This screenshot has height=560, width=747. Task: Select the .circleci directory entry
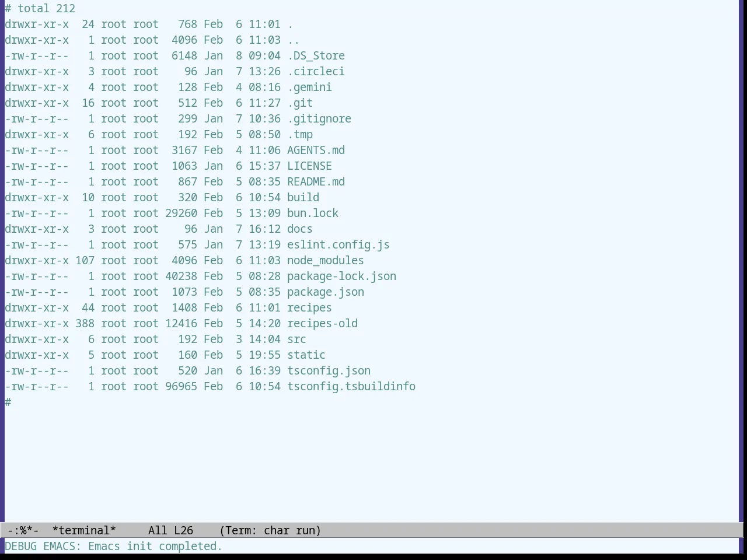click(x=316, y=72)
